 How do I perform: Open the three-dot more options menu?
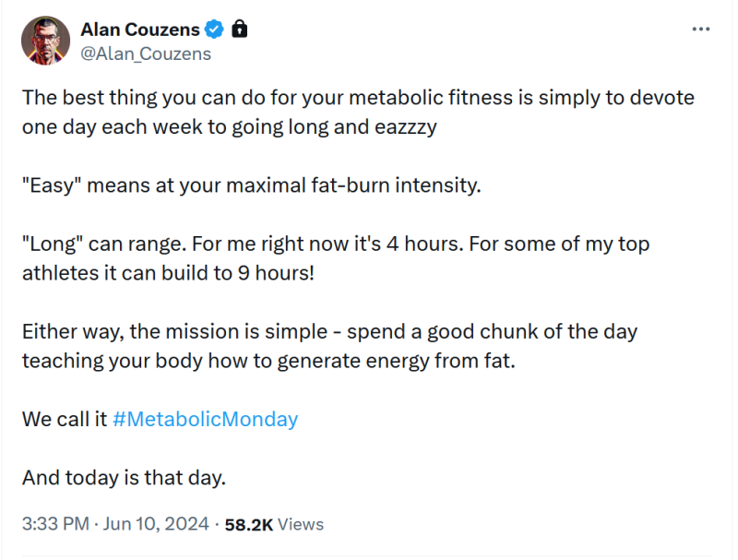coord(701,30)
